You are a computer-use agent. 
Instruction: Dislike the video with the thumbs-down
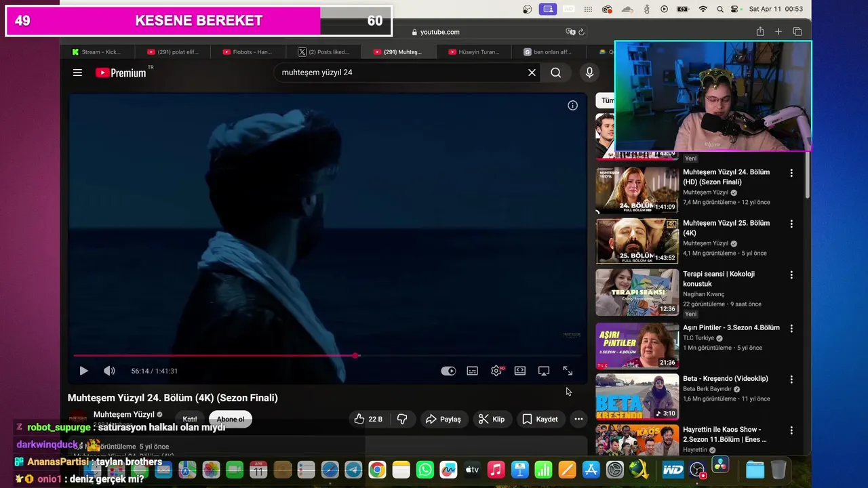click(402, 419)
